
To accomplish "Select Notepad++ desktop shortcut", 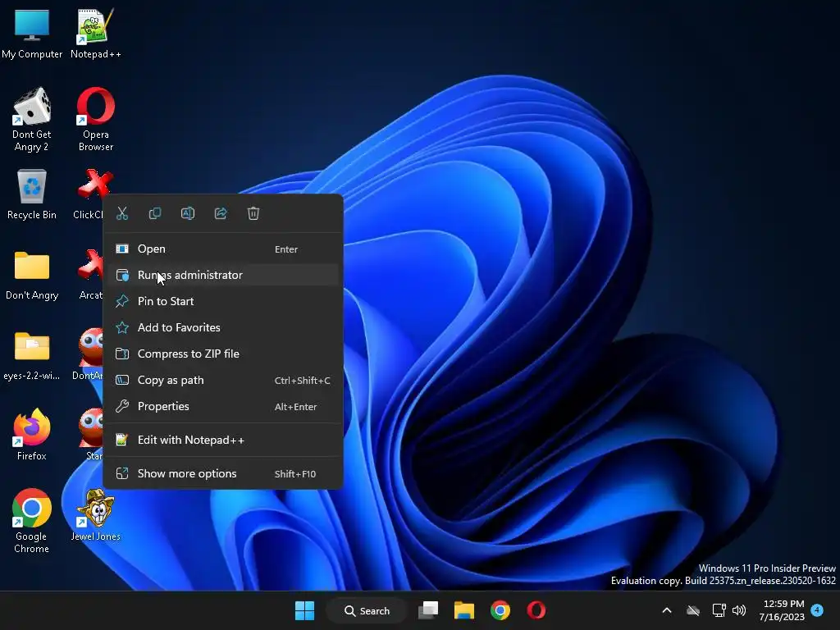I will coord(96,33).
